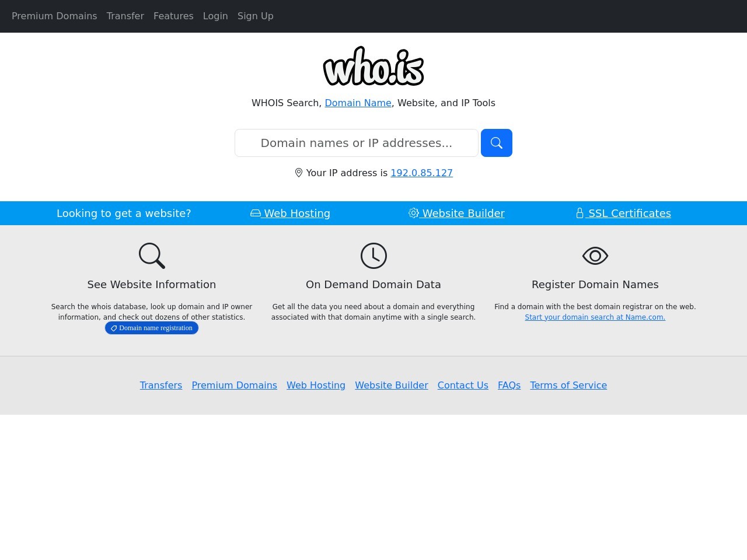This screenshot has width=747, height=560.
Task: Follow Start your domain search at Name.com link
Action: click(595, 317)
